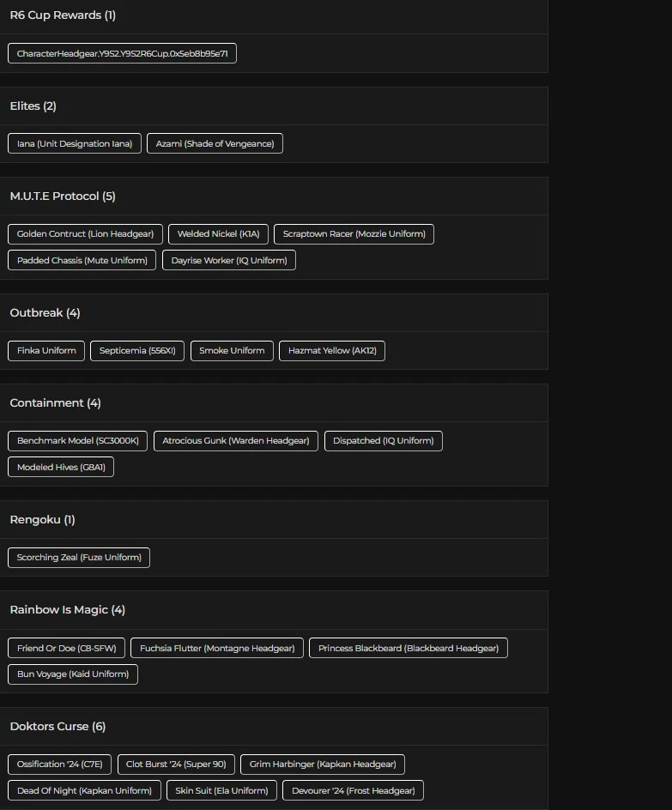Select Princess Blackbeard (Blackbeard Headgear)
Screen dimensions: 672x810
pyautogui.click(x=409, y=648)
